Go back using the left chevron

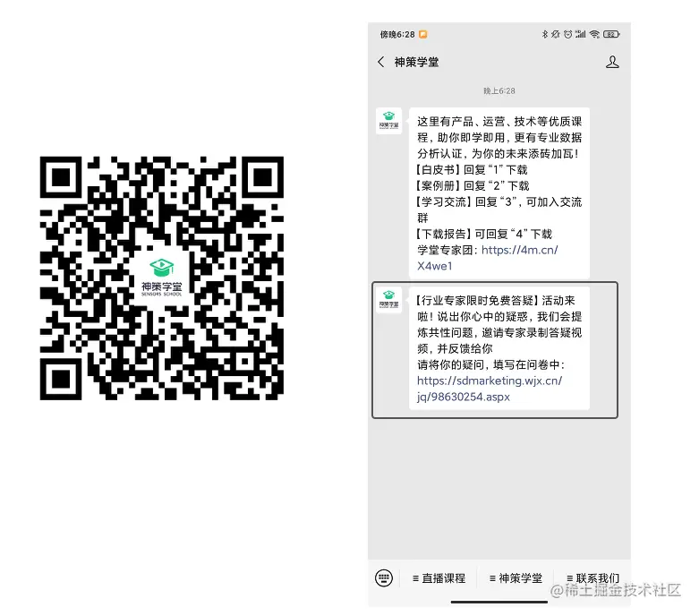click(380, 62)
